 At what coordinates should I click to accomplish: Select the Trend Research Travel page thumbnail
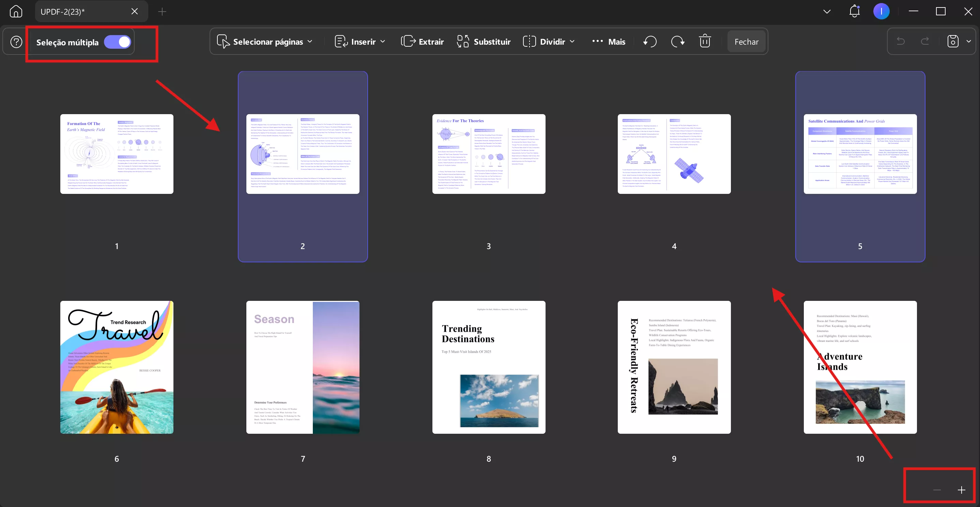[x=117, y=367]
